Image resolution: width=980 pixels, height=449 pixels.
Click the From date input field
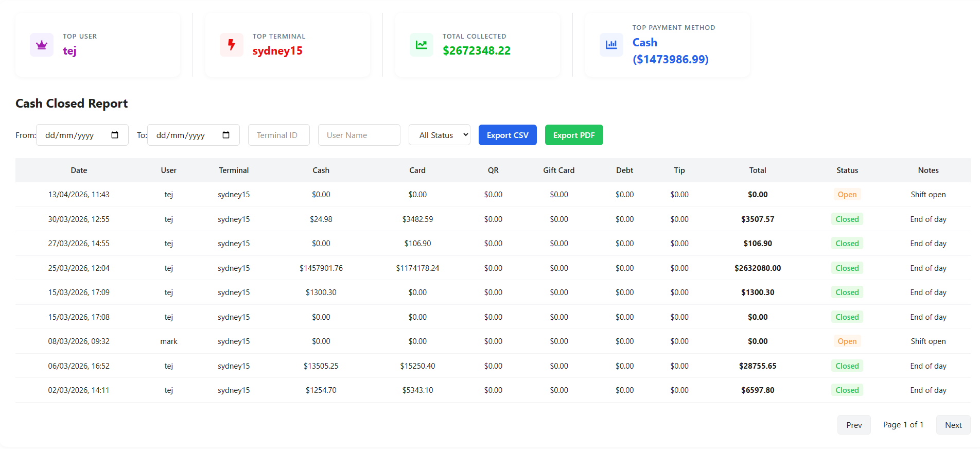click(x=82, y=135)
